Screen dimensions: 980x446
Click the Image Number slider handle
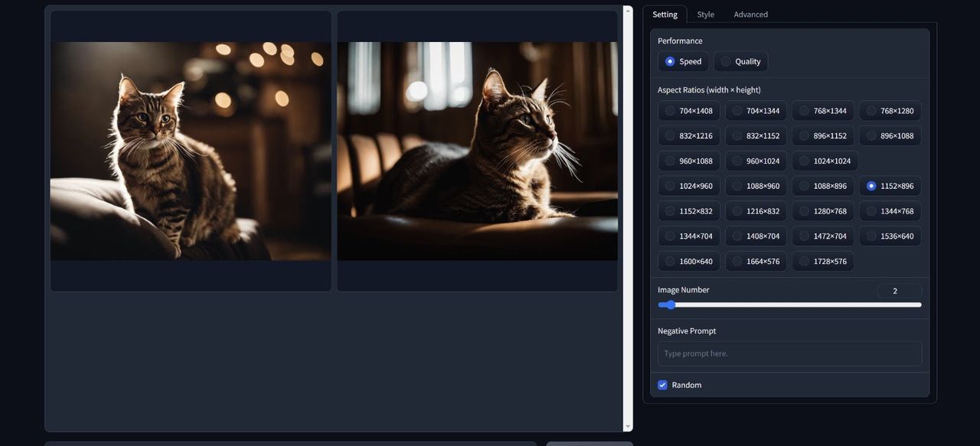pyautogui.click(x=671, y=305)
